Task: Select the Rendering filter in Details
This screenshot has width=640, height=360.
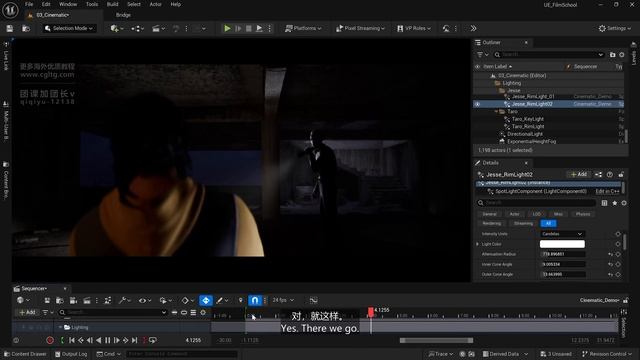Action: coord(491,223)
